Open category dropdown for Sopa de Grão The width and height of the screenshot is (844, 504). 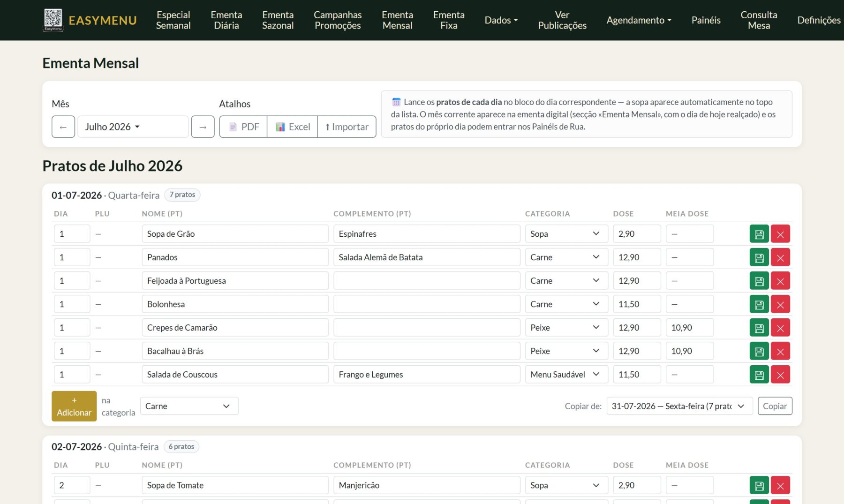[x=566, y=234]
